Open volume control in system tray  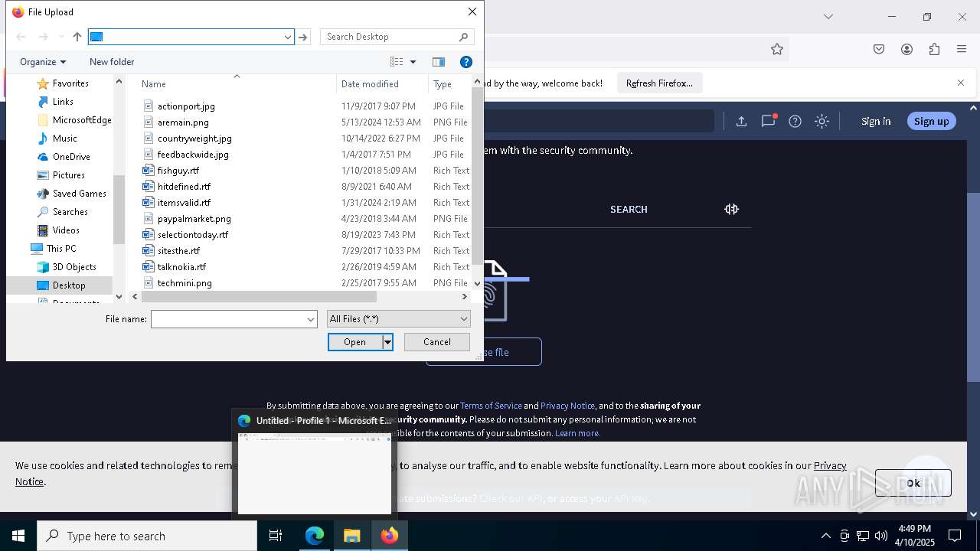pyautogui.click(x=881, y=536)
